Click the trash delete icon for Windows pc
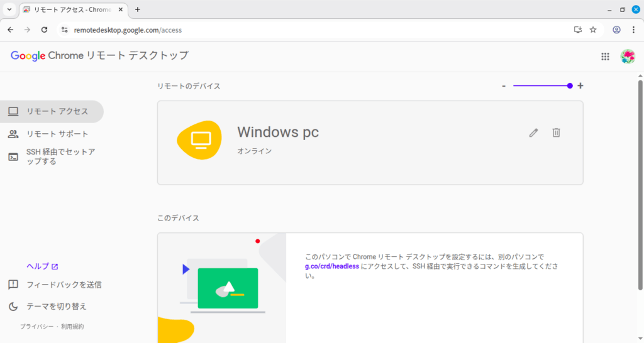Screen dimensions: 644x343 click(556, 133)
